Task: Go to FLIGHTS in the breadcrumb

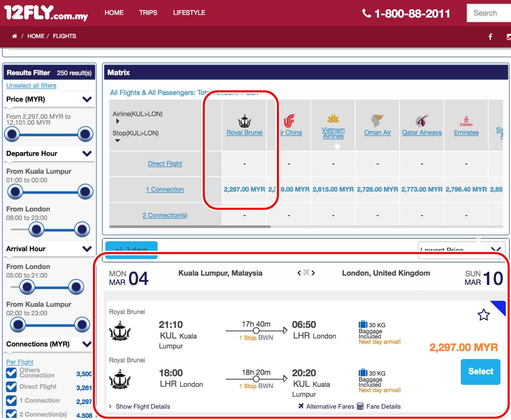Action: click(x=64, y=36)
